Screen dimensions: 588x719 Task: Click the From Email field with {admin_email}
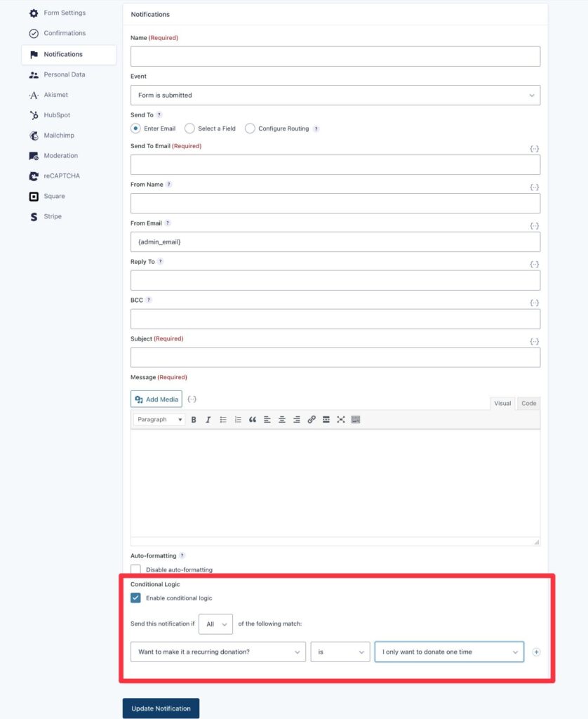coord(335,242)
